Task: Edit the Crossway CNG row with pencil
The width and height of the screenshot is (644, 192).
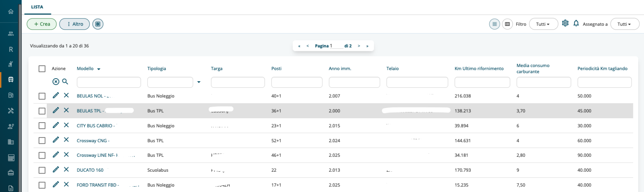Action: (x=56, y=140)
